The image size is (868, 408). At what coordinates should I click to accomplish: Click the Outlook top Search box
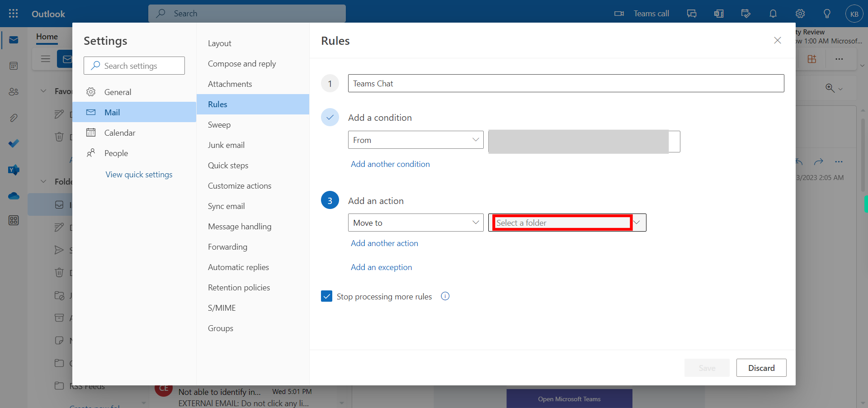247,14
